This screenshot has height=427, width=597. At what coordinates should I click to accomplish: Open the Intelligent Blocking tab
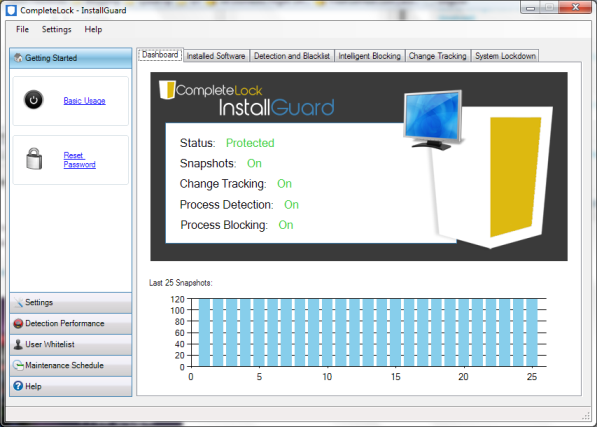tap(370, 56)
